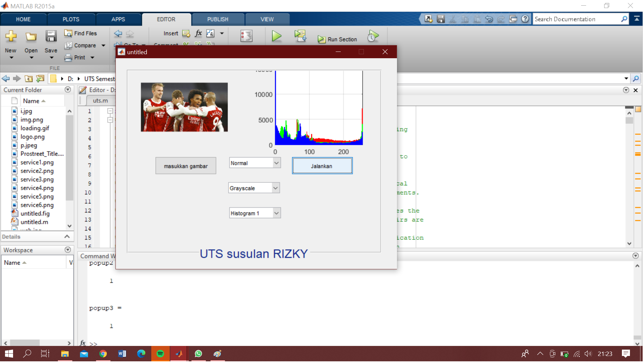Click the Undo icon in quick access toolbar
644x364 pixels.
489,19
